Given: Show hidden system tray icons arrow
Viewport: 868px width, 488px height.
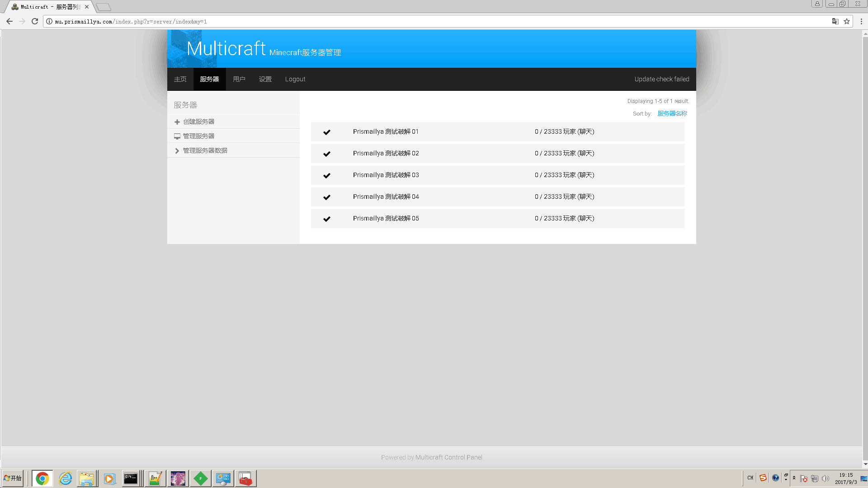Looking at the screenshot, I should pos(794,478).
